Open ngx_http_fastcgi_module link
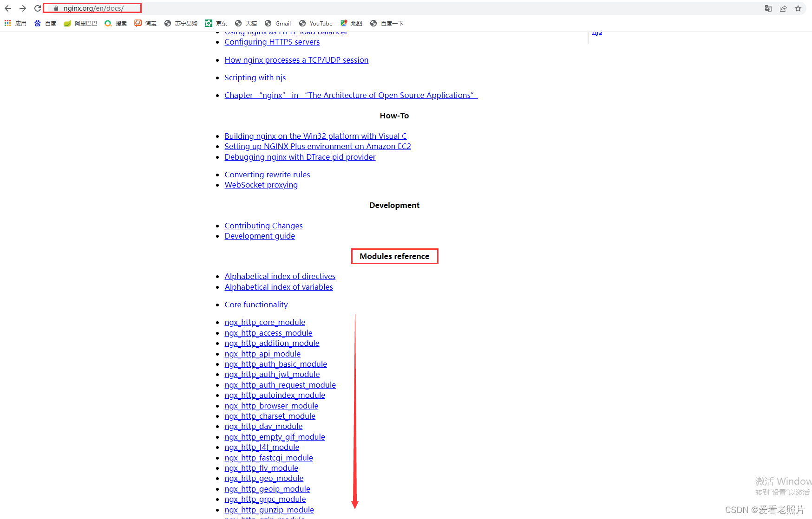This screenshot has width=812, height=519. 268,458
